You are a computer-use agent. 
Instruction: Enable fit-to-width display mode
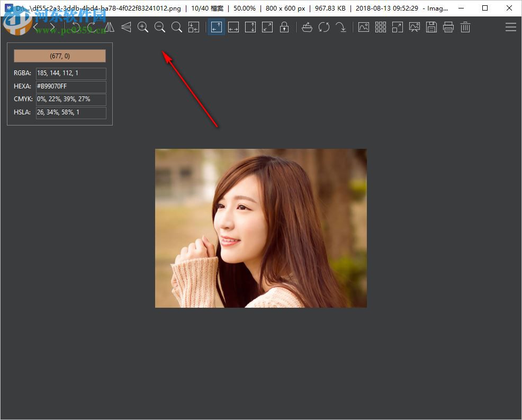click(233, 27)
